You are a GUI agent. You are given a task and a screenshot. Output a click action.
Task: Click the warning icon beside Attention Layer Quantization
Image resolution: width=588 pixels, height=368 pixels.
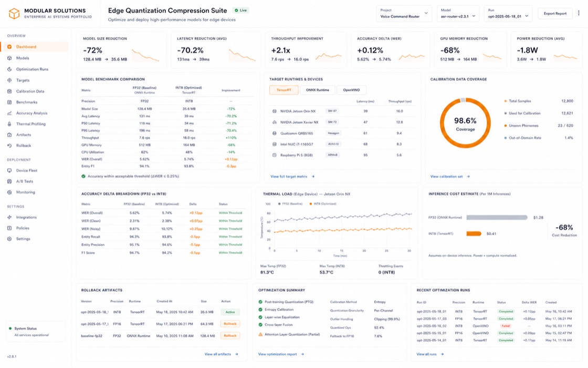click(x=260, y=334)
